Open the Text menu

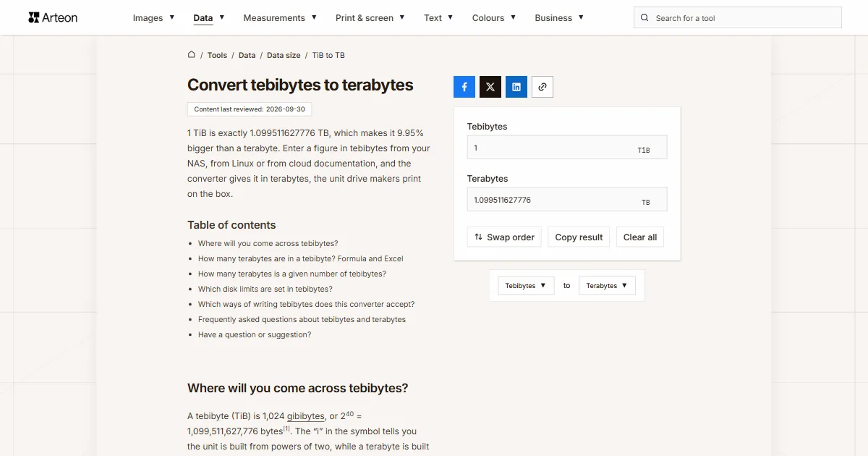click(438, 18)
